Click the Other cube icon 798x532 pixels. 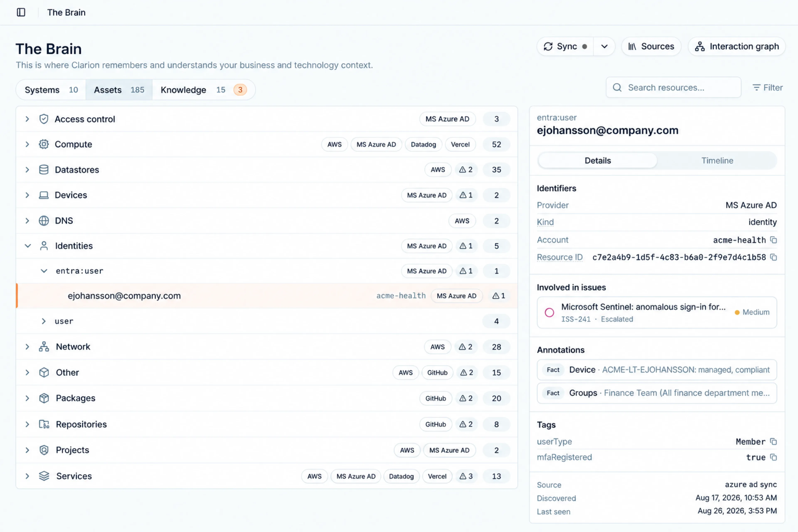click(x=44, y=372)
